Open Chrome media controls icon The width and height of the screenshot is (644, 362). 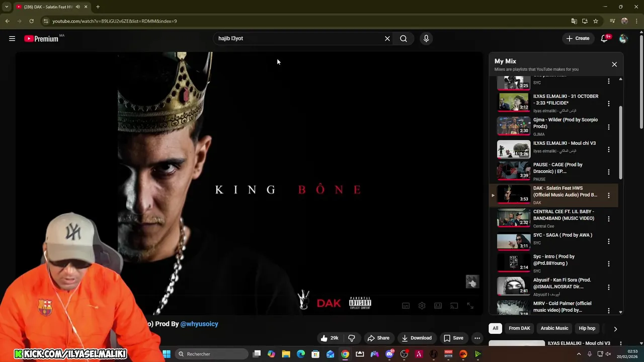612,21
